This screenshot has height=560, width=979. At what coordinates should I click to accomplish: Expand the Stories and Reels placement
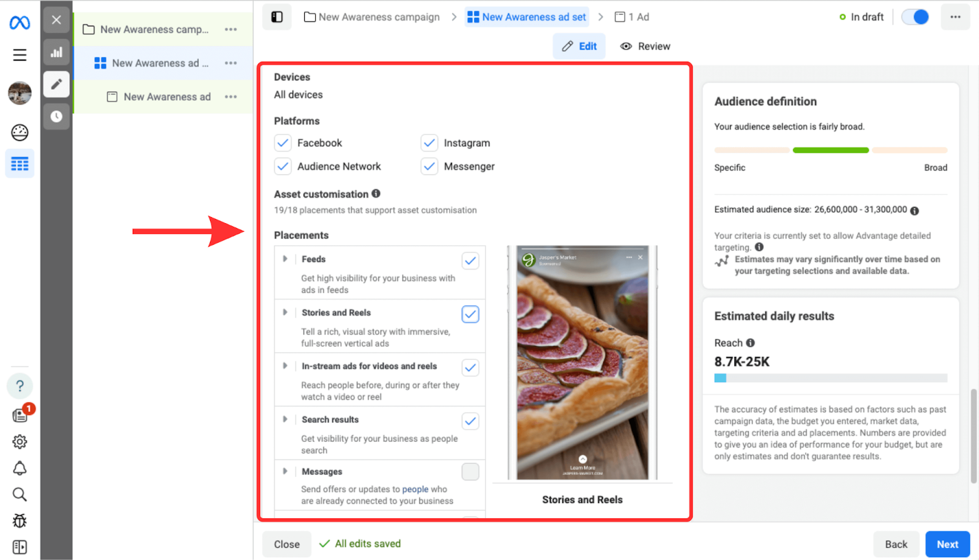[285, 312]
